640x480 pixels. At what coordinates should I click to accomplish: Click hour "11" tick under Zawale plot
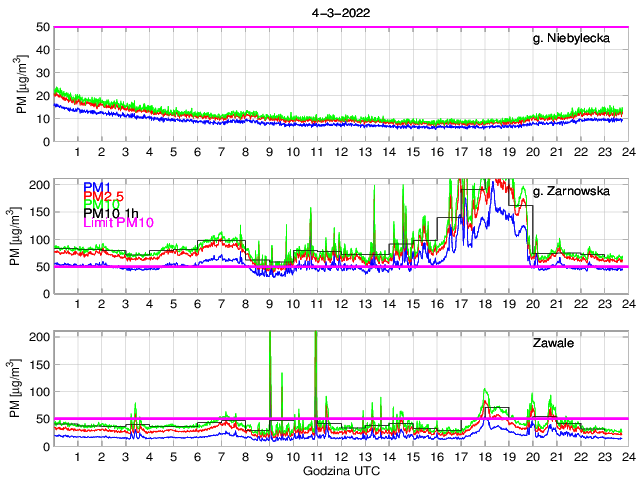317,457
